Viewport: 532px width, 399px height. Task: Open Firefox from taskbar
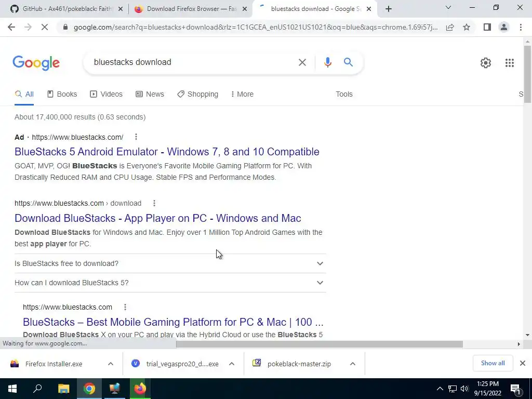[140, 389]
